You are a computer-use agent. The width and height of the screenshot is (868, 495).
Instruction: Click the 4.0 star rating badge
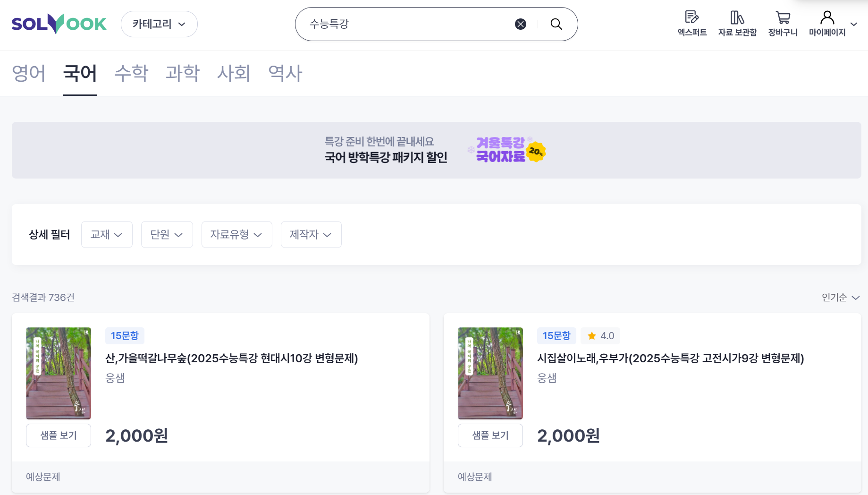coord(600,336)
